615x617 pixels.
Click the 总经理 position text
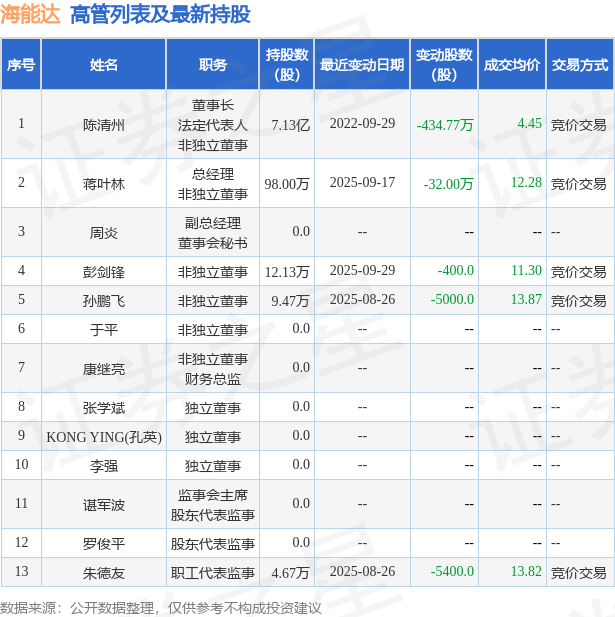point(212,174)
